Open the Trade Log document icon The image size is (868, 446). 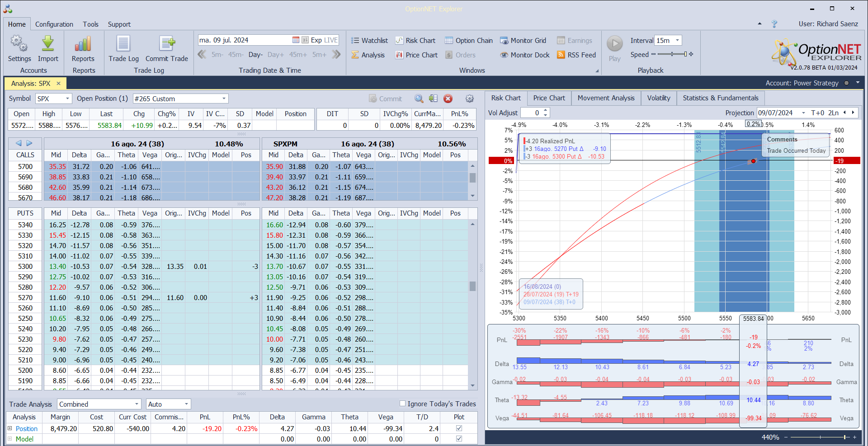(x=123, y=49)
